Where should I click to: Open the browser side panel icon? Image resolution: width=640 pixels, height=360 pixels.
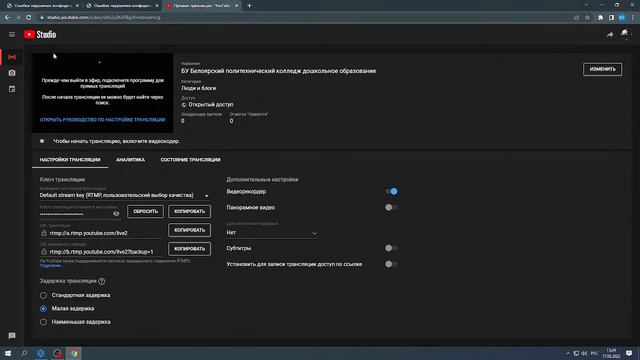(611, 18)
